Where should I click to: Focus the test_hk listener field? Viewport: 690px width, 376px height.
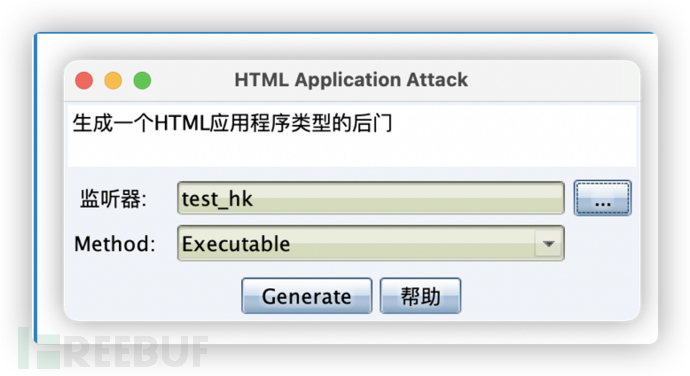(371, 198)
